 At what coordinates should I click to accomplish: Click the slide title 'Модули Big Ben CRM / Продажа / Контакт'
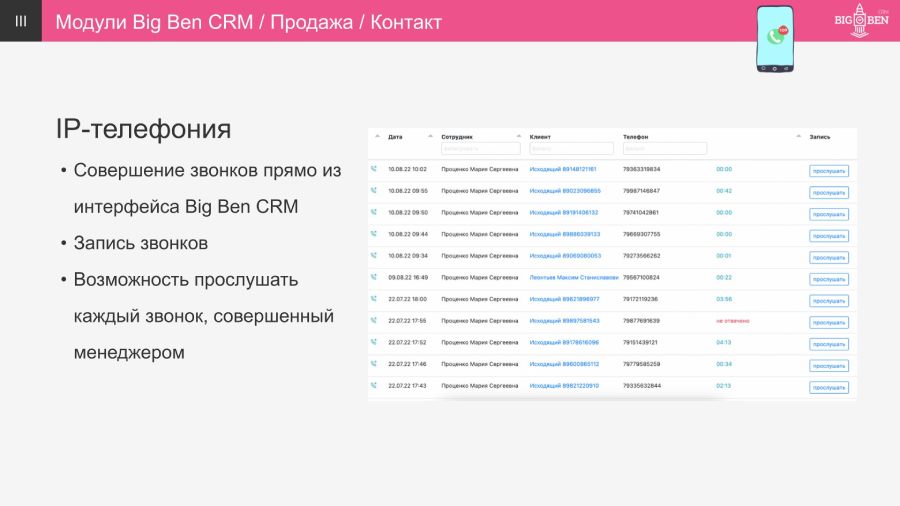click(249, 22)
